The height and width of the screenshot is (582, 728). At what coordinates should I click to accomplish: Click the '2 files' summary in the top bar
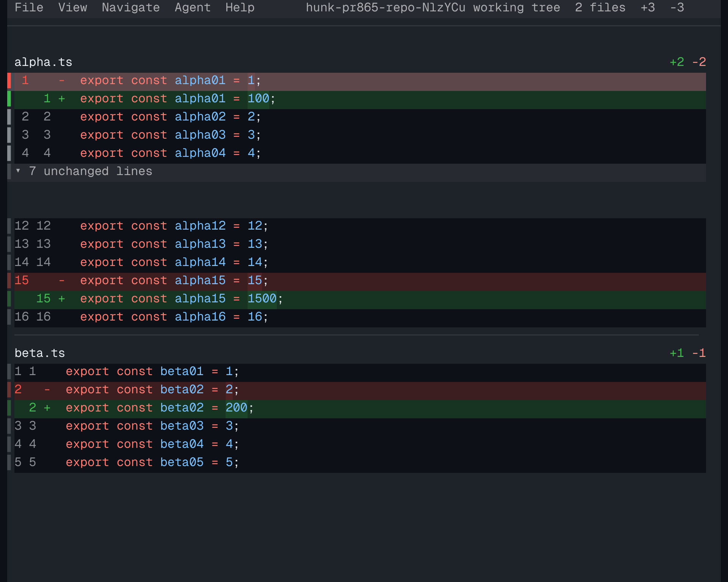pyautogui.click(x=600, y=8)
